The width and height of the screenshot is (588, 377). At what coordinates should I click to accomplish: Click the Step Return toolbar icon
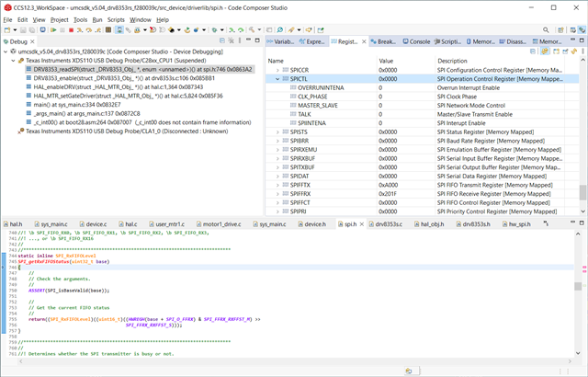(97, 30)
